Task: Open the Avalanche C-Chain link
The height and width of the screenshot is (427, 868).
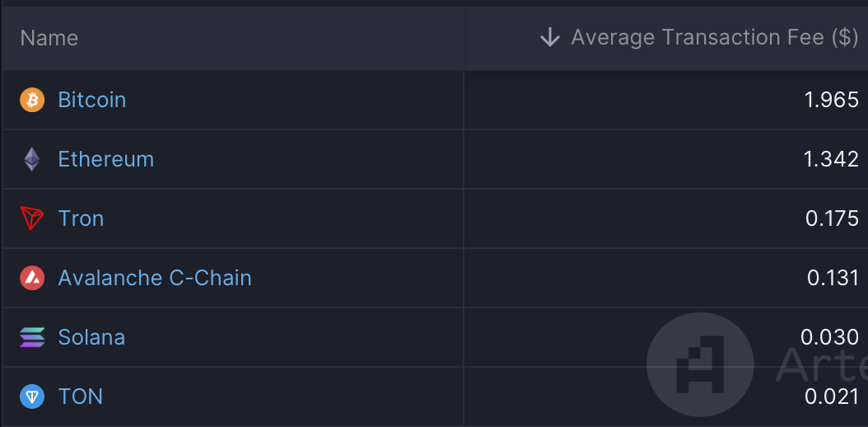Action: [155, 278]
